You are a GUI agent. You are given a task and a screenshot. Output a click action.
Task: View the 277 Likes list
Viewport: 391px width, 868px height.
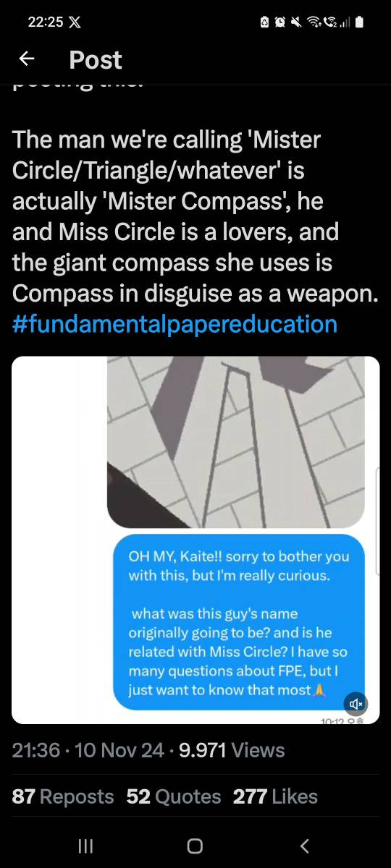(275, 796)
